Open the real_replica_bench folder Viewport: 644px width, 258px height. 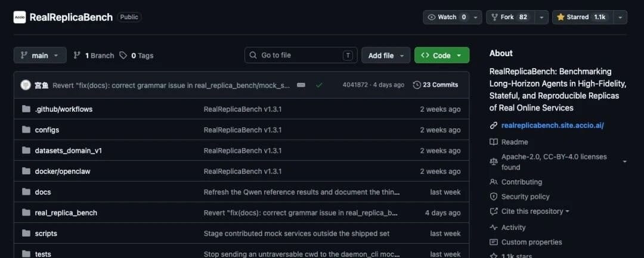coord(66,213)
